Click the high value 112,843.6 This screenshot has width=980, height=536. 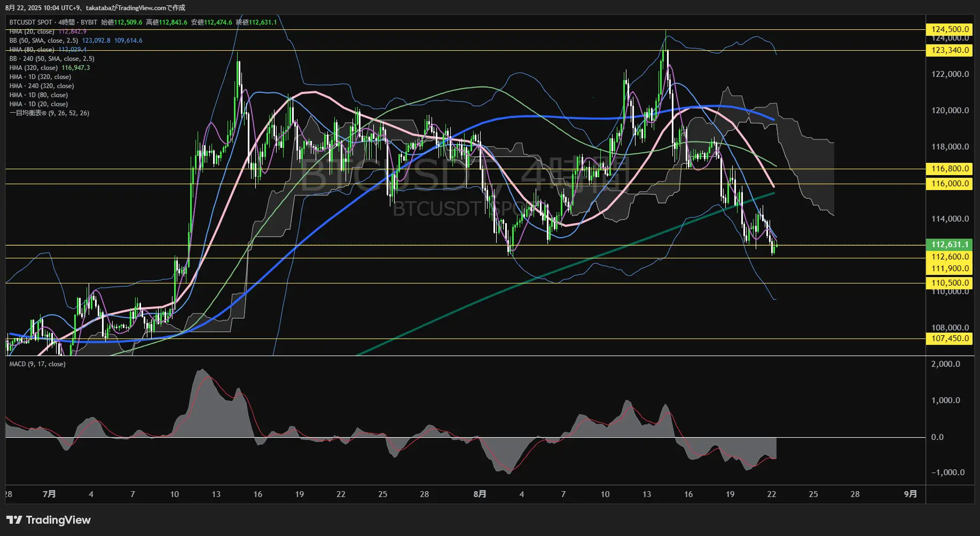(173, 22)
